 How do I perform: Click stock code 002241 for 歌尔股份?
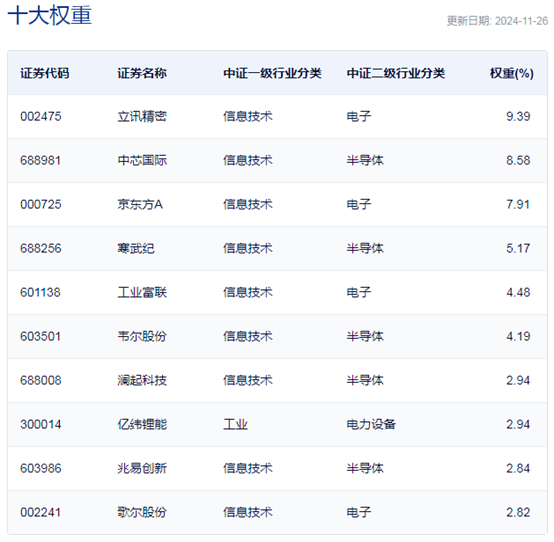click(x=41, y=512)
